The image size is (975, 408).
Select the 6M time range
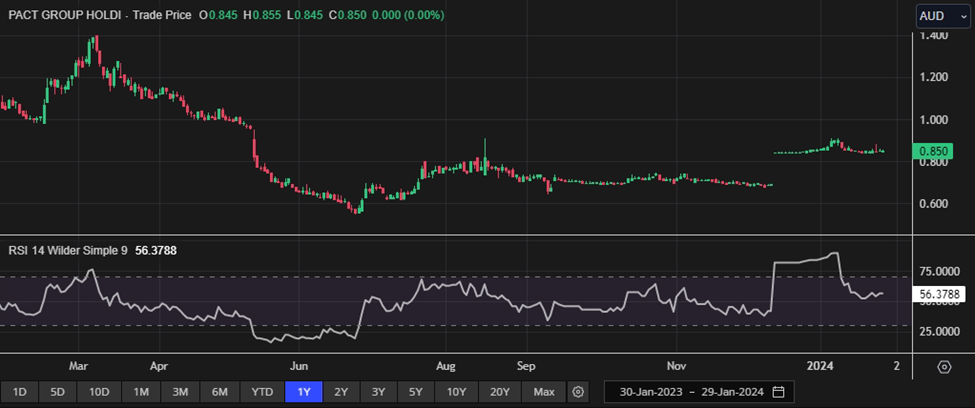click(219, 392)
